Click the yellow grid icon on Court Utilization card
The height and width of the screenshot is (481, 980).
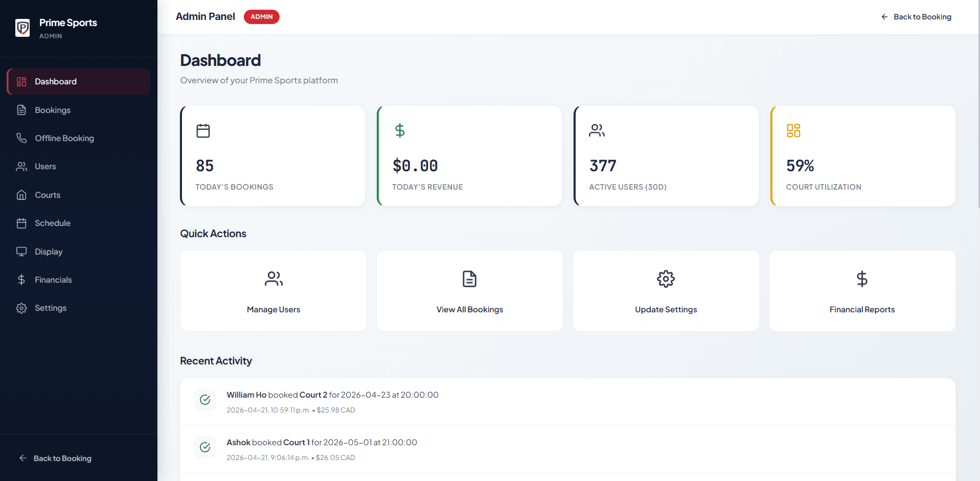pyautogui.click(x=793, y=131)
